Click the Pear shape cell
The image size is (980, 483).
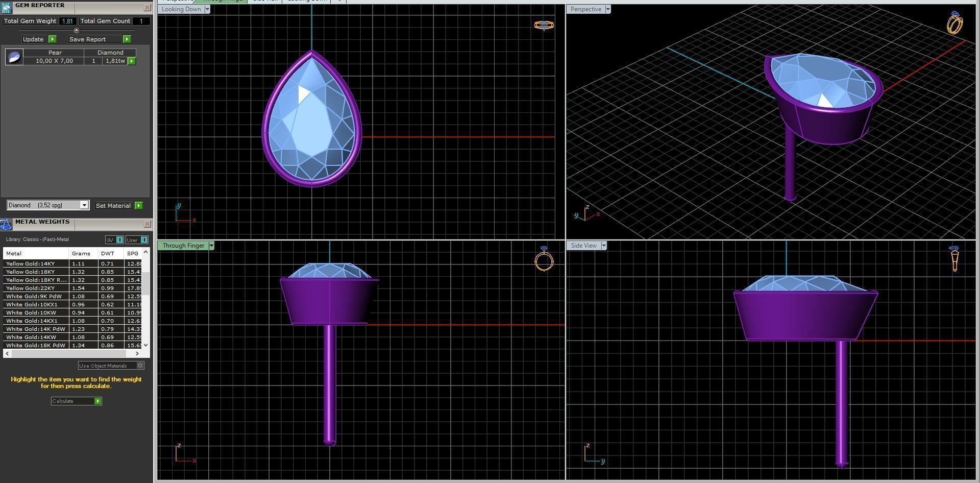click(55, 53)
